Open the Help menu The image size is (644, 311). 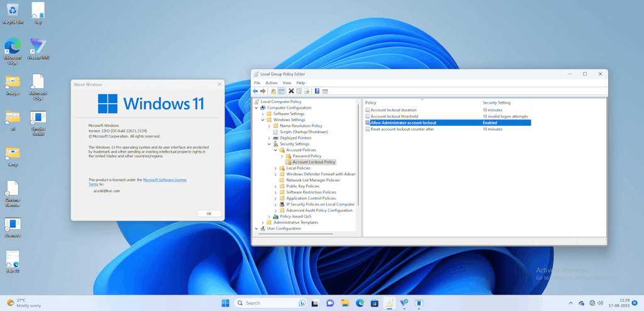301,83
